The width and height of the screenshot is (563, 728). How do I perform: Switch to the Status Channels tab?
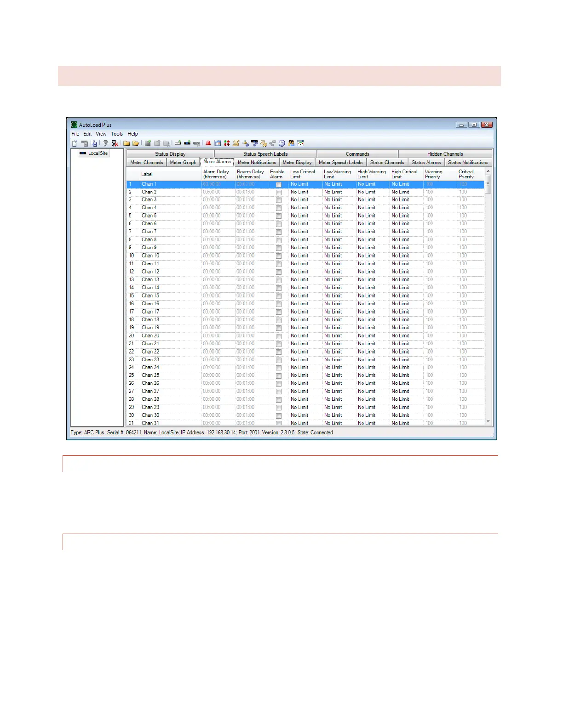coord(387,162)
